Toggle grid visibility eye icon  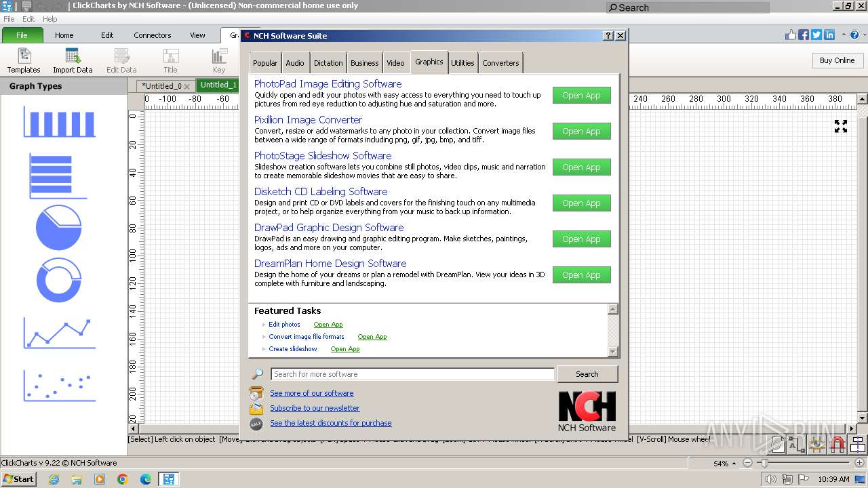click(x=817, y=445)
